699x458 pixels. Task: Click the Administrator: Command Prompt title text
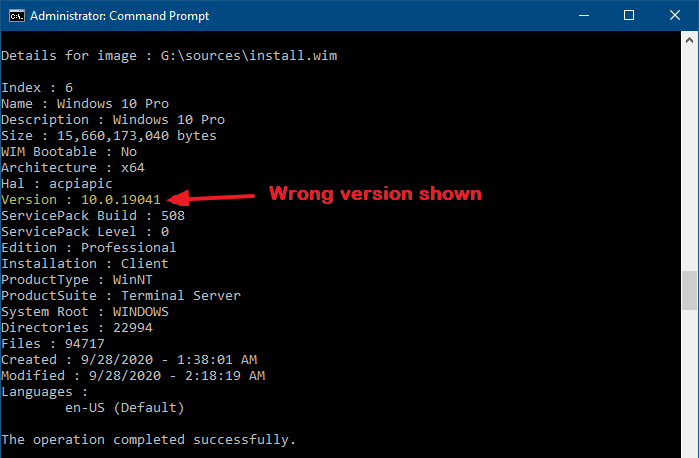tap(119, 16)
